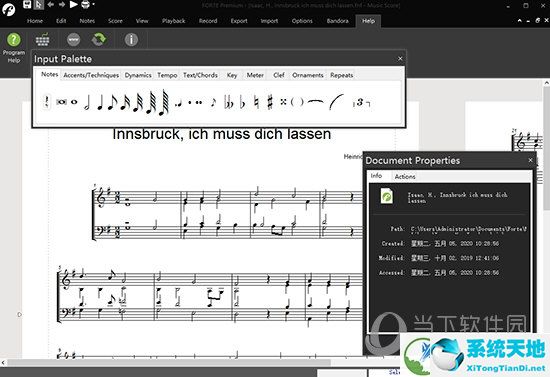
Task: Choose the triplet tuplet symbol
Action: click(361, 103)
